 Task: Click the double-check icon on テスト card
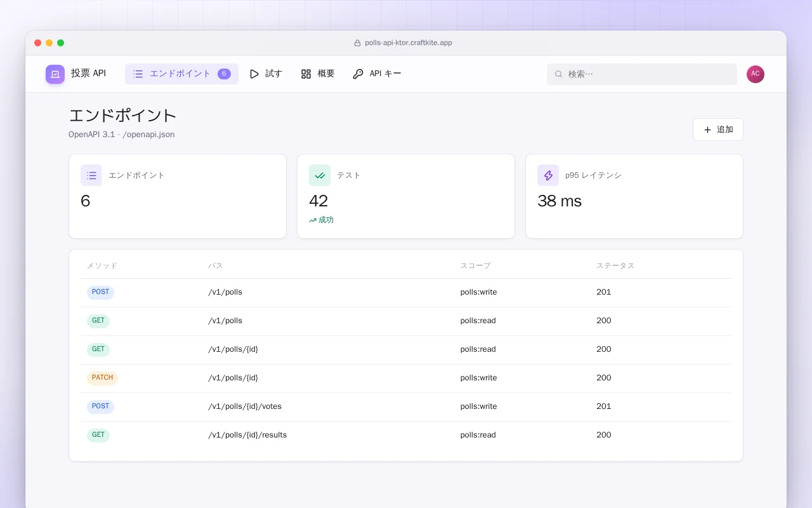[x=320, y=175]
